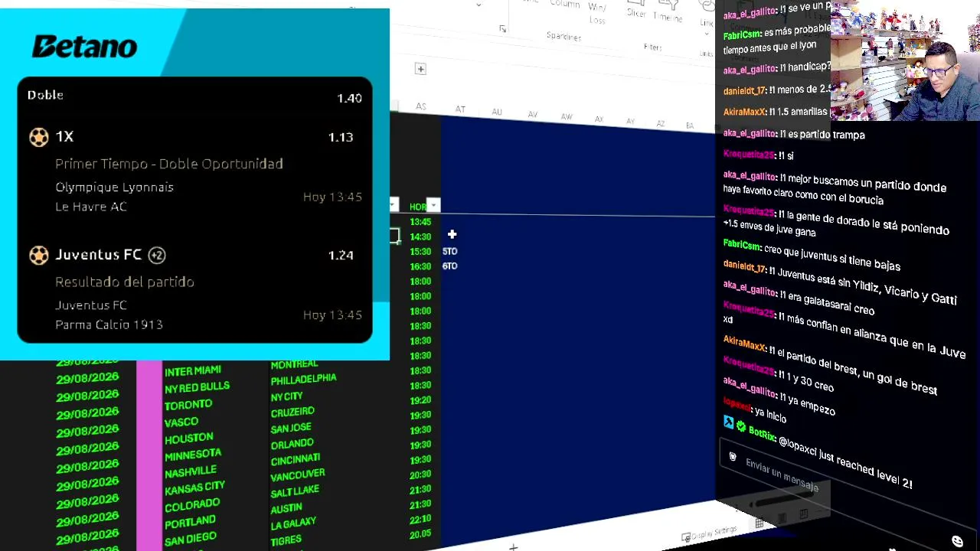Select the 22:10 time cell

coord(420,519)
